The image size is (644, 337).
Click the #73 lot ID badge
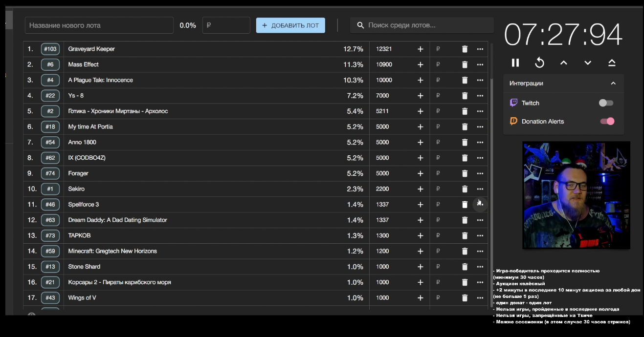click(x=50, y=235)
